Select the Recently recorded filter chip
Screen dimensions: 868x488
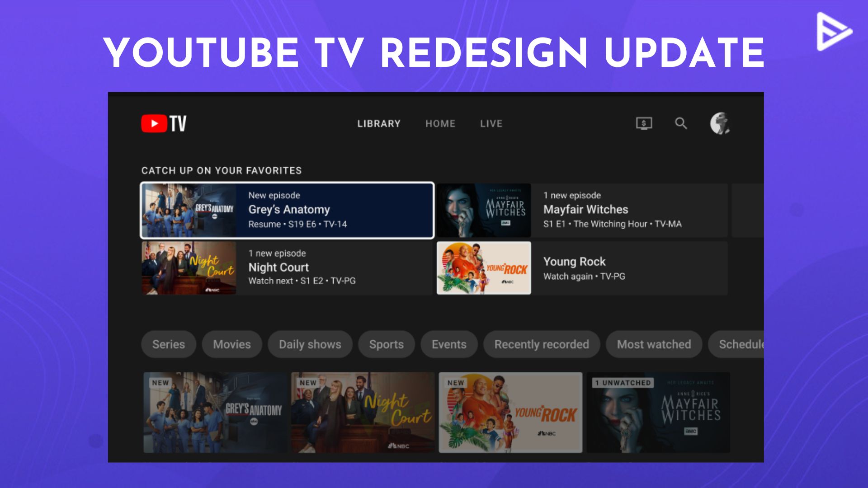(542, 344)
